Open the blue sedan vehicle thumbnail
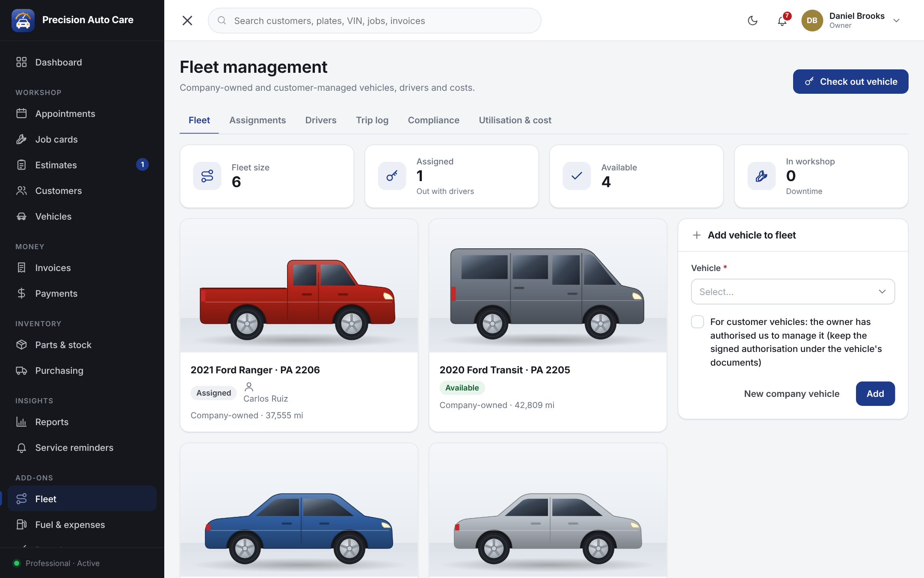Image resolution: width=924 pixels, height=578 pixels. 299,510
